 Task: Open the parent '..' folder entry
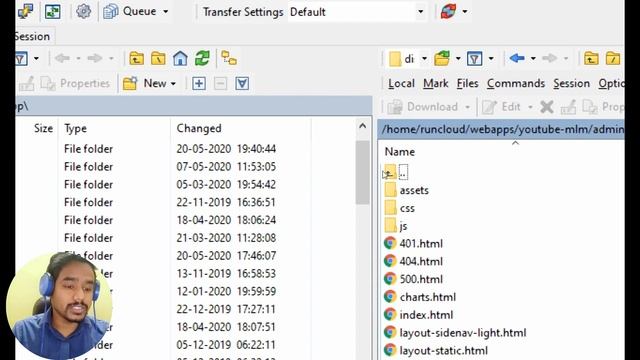(396, 173)
